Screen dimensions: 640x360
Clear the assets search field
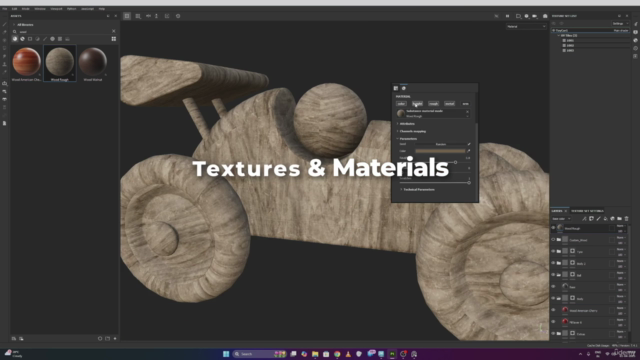click(113, 31)
